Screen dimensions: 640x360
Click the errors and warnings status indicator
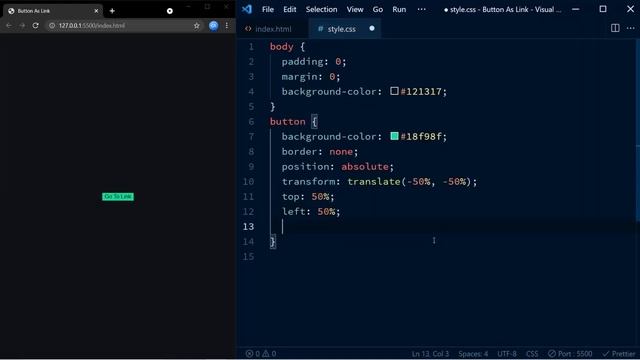click(261, 353)
